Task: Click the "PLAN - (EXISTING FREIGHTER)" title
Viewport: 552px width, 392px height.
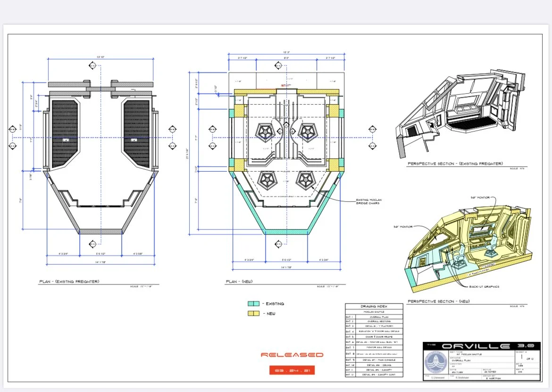Action: (x=69, y=282)
